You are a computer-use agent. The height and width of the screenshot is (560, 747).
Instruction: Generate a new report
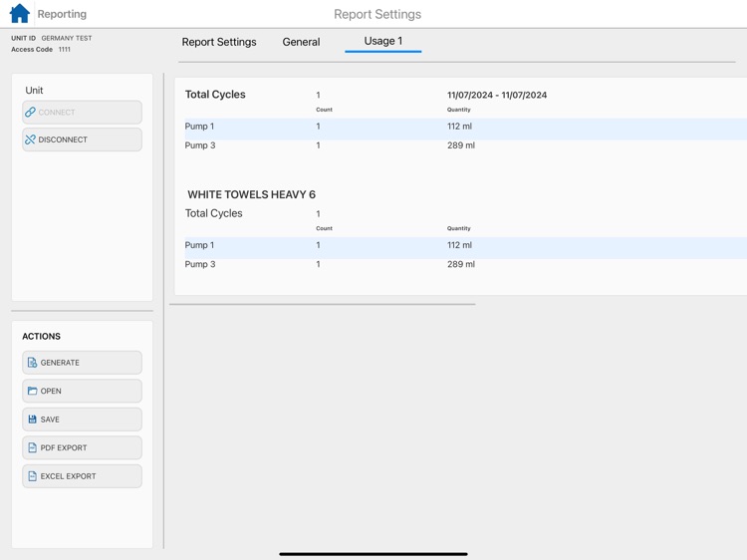pos(82,363)
